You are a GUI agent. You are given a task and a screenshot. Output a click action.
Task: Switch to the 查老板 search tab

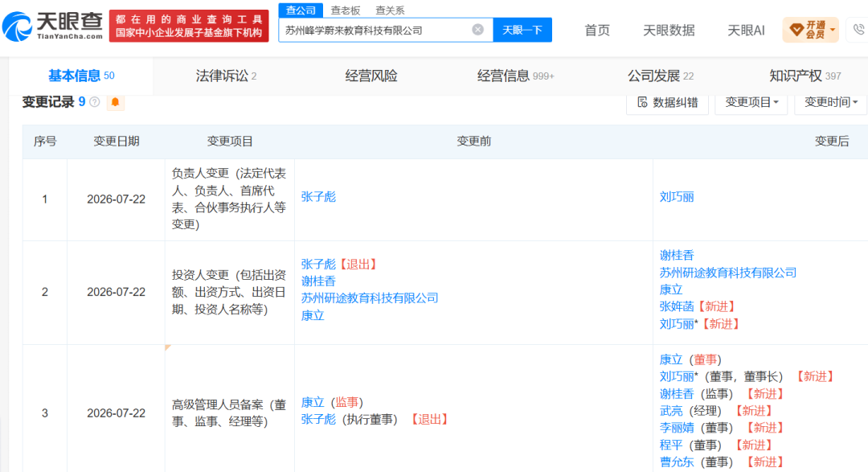pyautogui.click(x=346, y=10)
